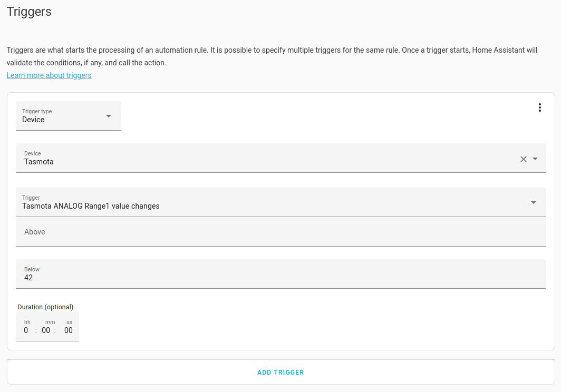This screenshot has height=392, width=561.
Task: Click the Tasmota ANALOG Range1 value changes text
Action: point(91,206)
